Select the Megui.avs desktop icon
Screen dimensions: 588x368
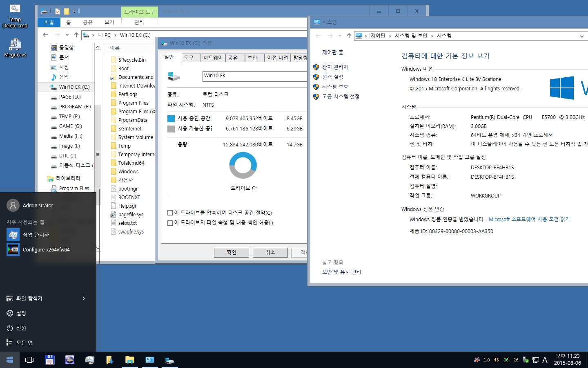click(x=15, y=47)
